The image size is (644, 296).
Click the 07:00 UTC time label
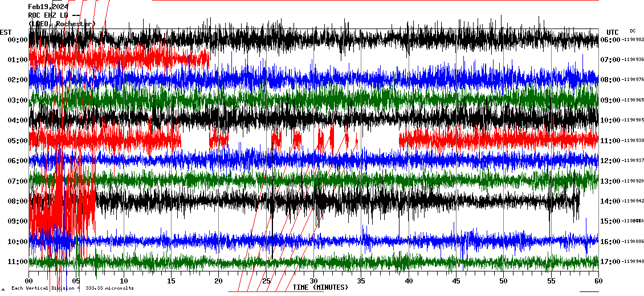point(610,60)
